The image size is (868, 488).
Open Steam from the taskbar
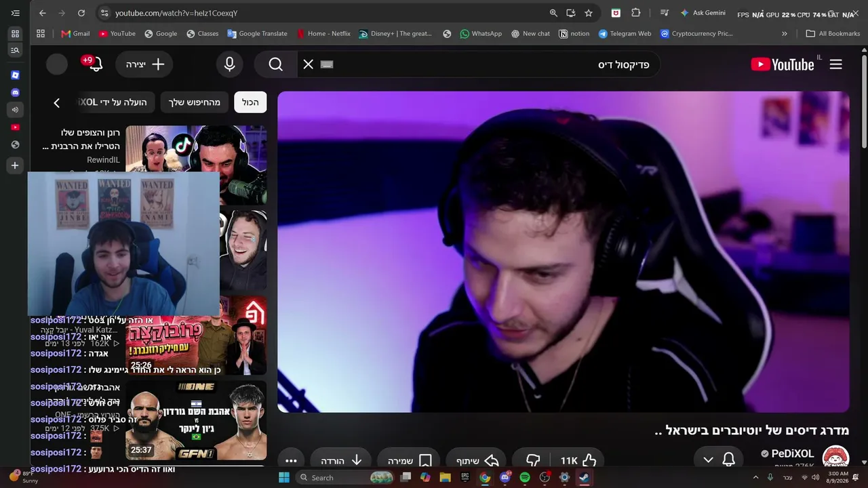point(583,477)
